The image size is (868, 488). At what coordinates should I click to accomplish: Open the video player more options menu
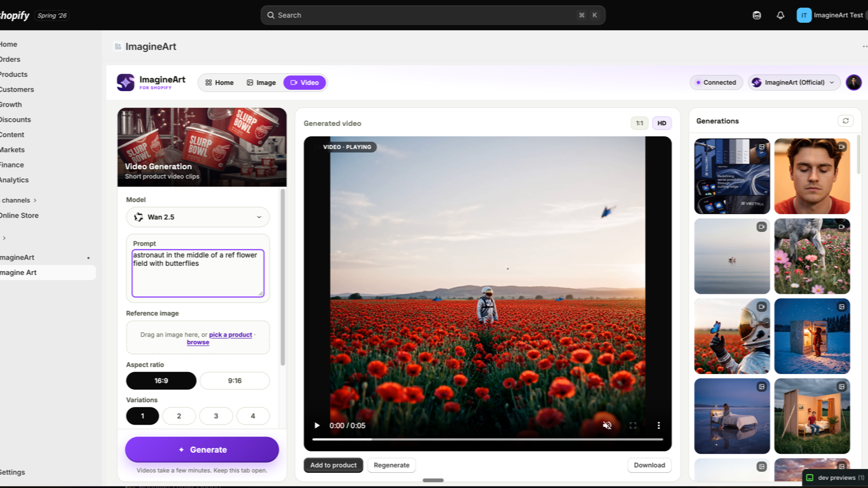pos(659,426)
